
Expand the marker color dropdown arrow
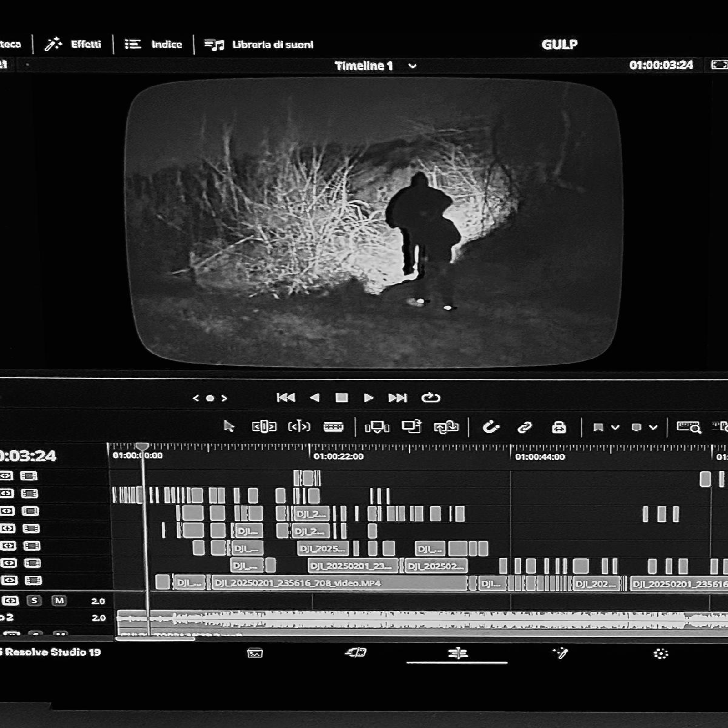(x=653, y=427)
